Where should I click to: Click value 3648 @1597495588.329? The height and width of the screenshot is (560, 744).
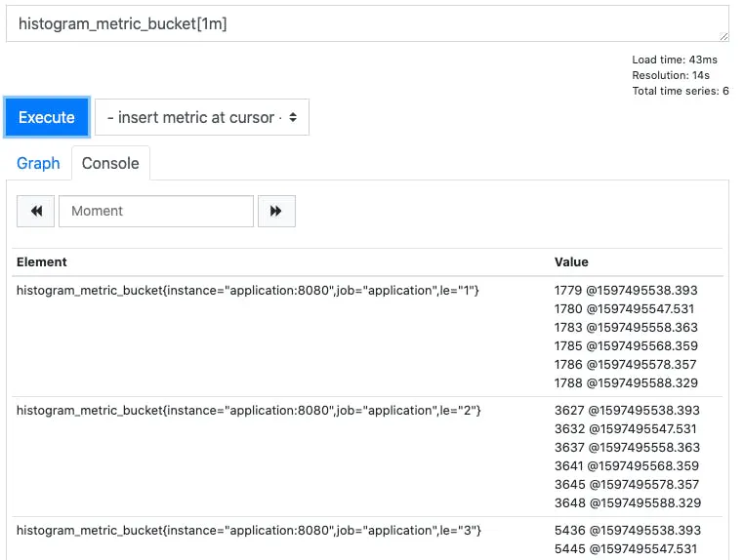[628, 502]
